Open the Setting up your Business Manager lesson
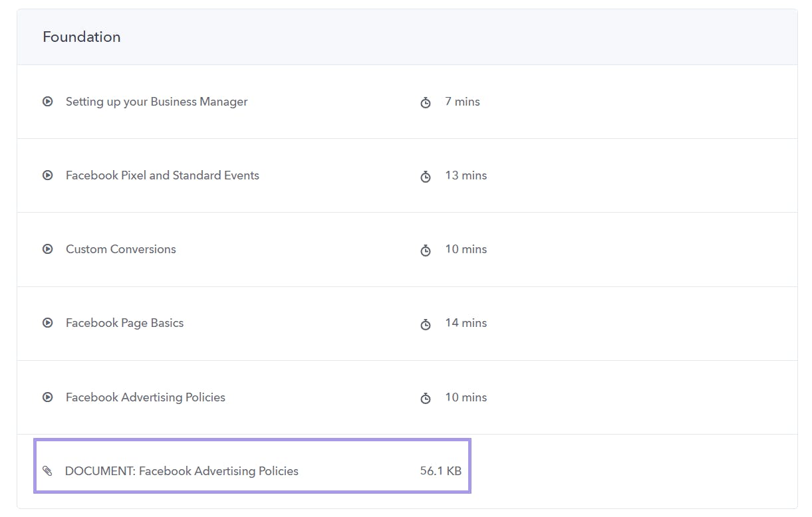 (156, 102)
